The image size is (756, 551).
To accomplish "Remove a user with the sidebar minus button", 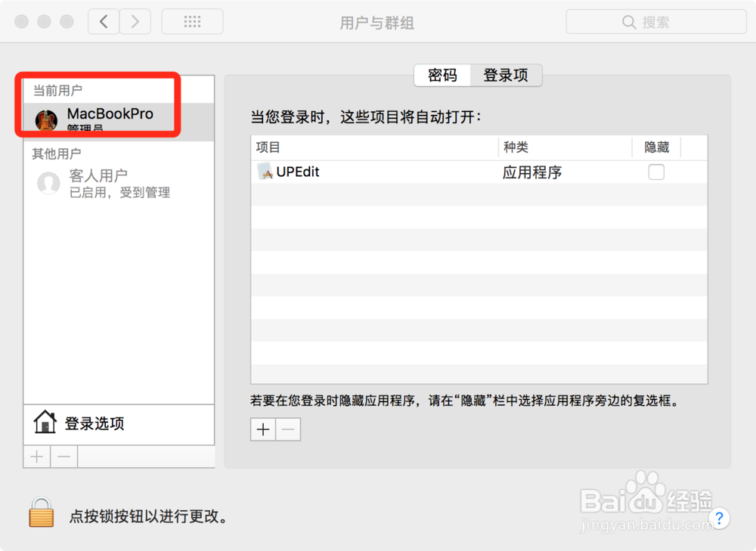I will tap(64, 456).
